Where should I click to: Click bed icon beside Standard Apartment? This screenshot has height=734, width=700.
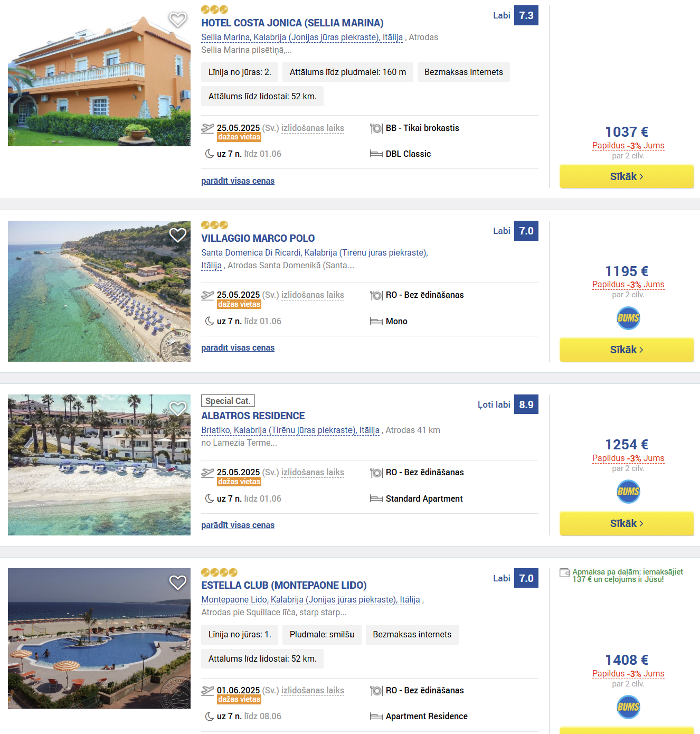click(x=376, y=498)
